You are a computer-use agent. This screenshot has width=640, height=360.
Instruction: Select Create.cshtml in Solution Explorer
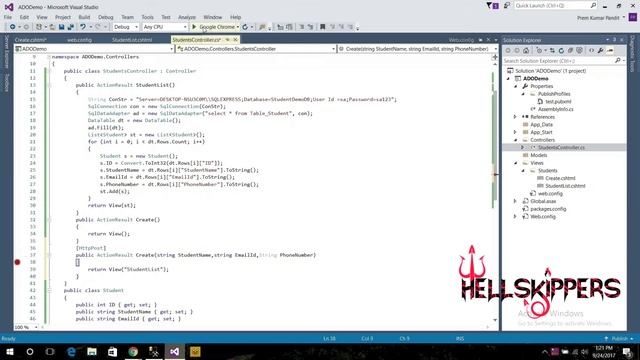(x=560, y=178)
